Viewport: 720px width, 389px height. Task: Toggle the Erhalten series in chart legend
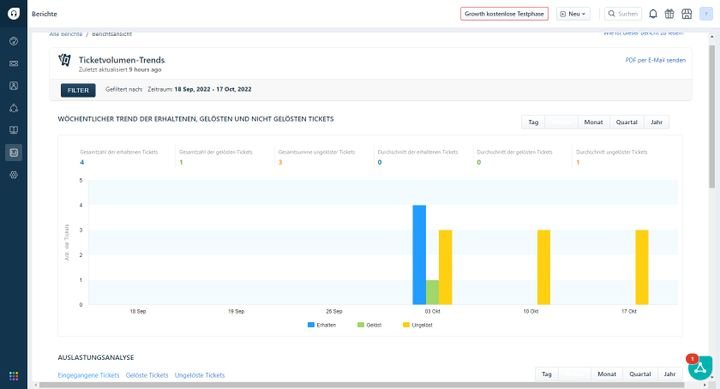tap(322, 325)
